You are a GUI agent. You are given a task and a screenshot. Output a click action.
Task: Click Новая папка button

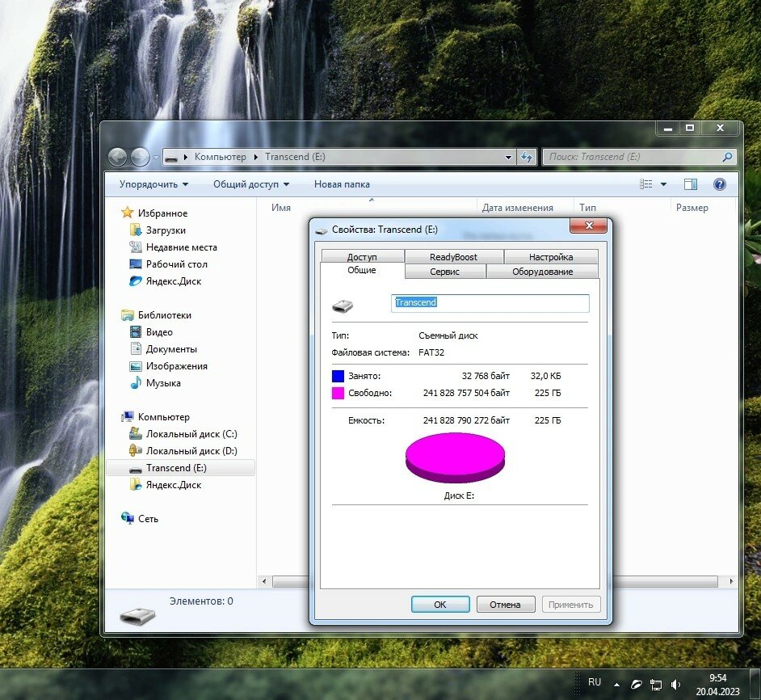(x=342, y=184)
